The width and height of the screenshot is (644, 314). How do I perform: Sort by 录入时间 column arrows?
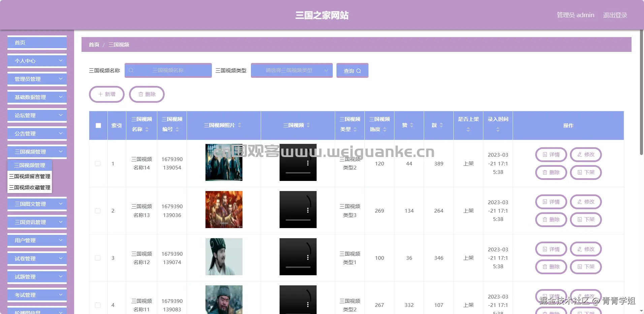tap(498, 129)
